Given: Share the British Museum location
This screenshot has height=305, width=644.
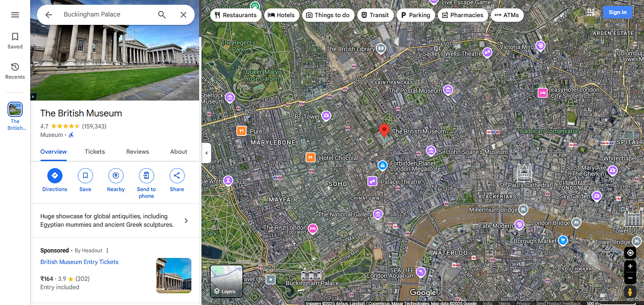Looking at the screenshot, I should tap(177, 180).
